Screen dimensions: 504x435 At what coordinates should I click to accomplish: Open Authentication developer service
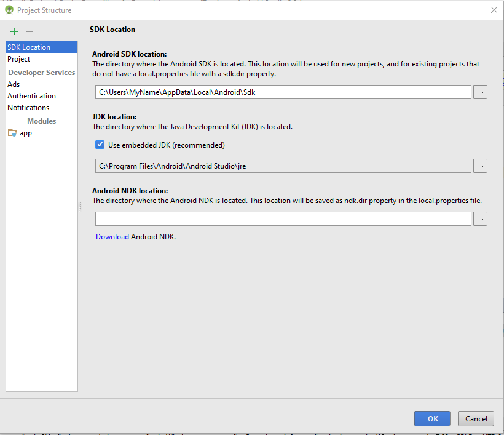click(31, 96)
